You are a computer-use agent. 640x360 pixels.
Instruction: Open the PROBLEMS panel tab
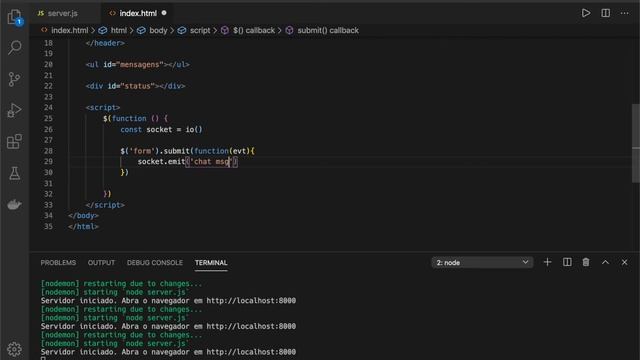pos(58,262)
